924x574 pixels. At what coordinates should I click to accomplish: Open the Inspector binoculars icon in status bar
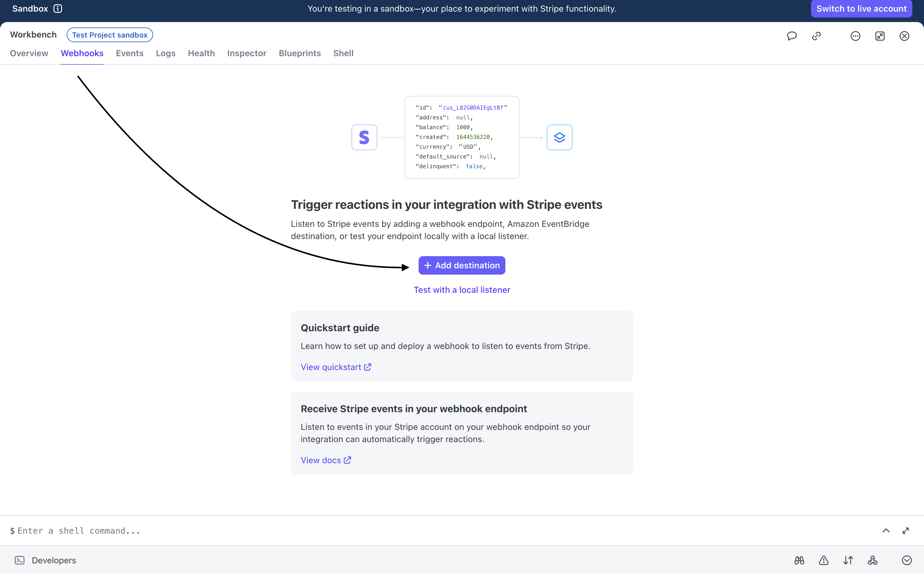pyautogui.click(x=799, y=560)
